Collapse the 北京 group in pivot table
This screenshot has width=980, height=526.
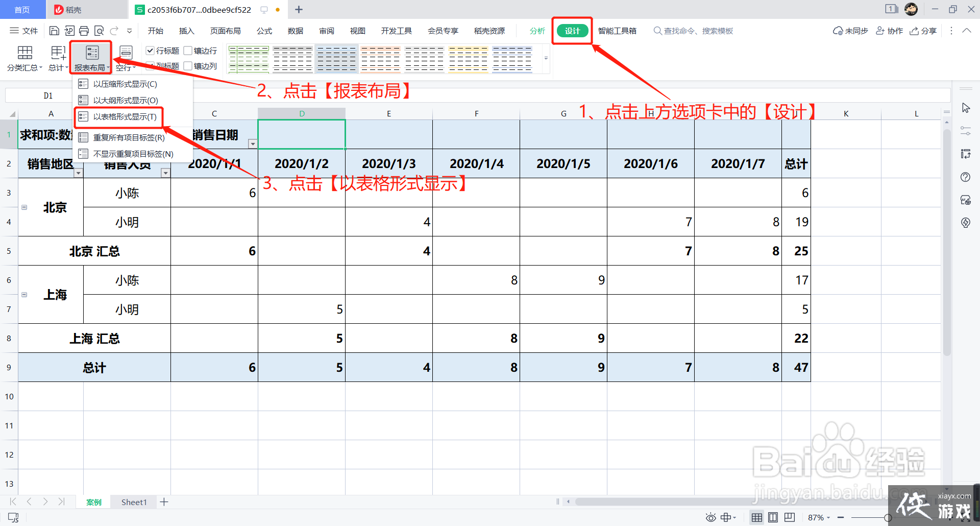24,207
